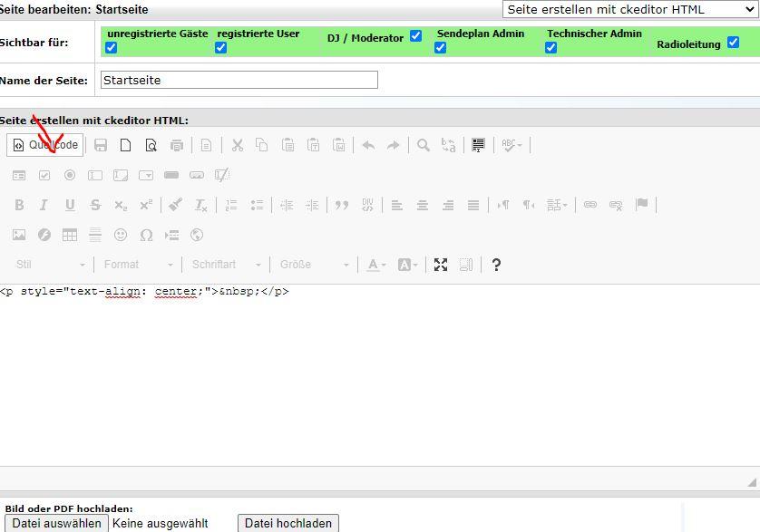The width and height of the screenshot is (760, 532).
Task: Expand the Größe font size dropdown
Action: pos(314,265)
